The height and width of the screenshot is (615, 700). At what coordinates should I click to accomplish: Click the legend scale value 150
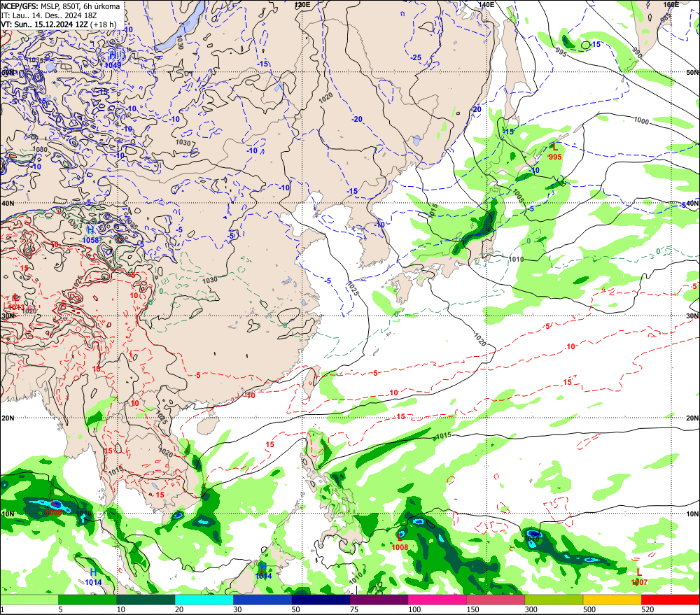[472, 609]
